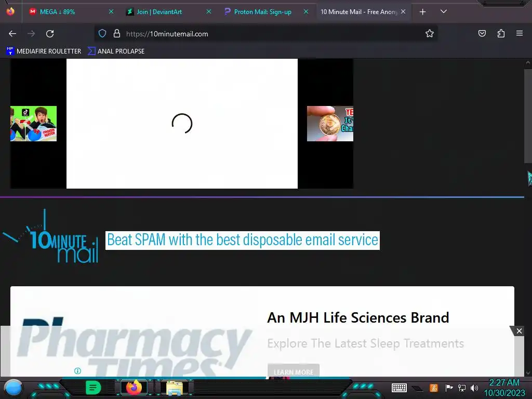Screen dimensions: 532x399
Task: Click the Beat SPAM disposable email headline
Action: tap(243, 240)
